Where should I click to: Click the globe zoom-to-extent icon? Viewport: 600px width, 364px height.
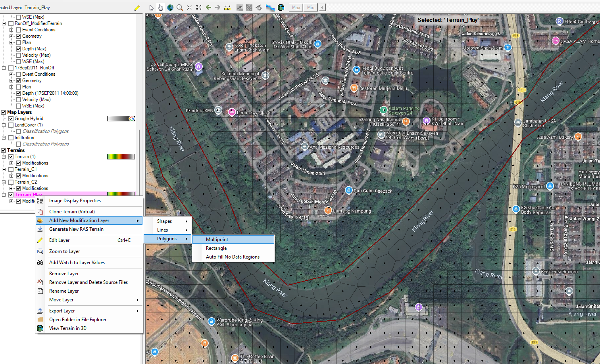click(x=170, y=8)
